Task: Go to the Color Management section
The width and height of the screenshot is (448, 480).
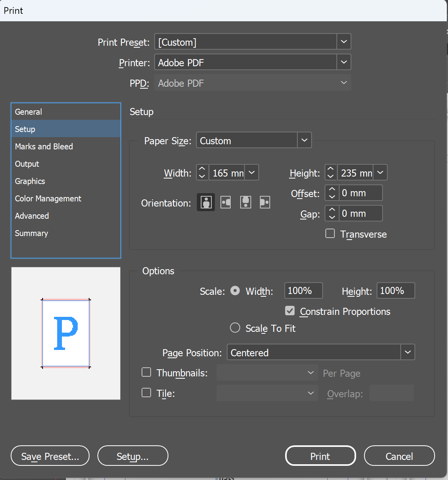Action: [48, 199]
